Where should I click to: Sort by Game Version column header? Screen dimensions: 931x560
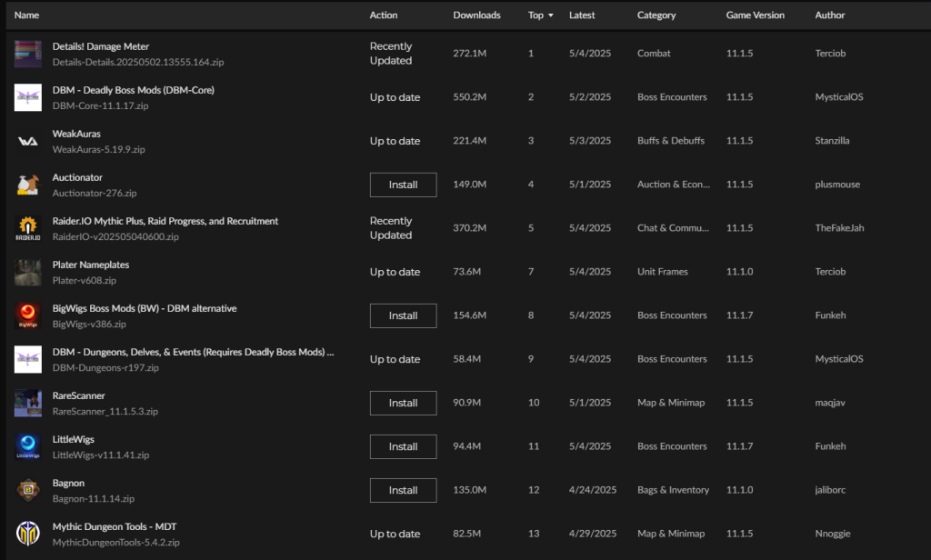(x=756, y=15)
